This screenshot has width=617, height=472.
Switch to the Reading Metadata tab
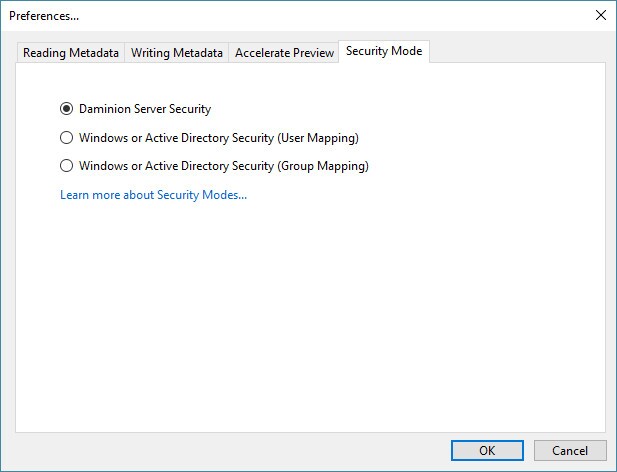coord(71,53)
